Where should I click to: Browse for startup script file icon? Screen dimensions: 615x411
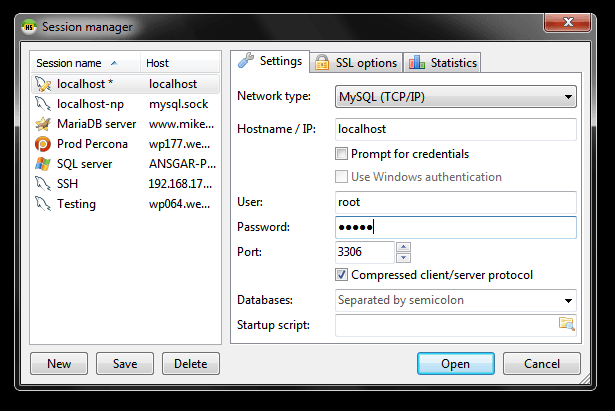(567, 323)
